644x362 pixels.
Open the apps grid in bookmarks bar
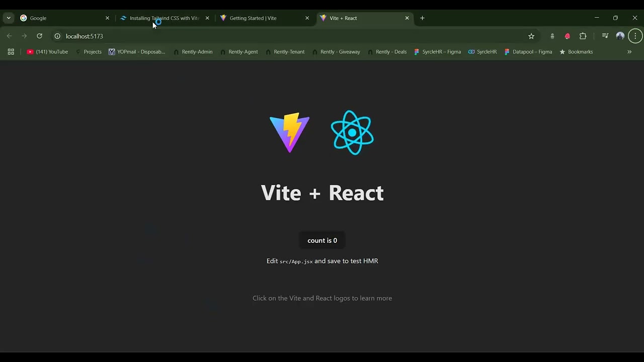[x=11, y=52]
